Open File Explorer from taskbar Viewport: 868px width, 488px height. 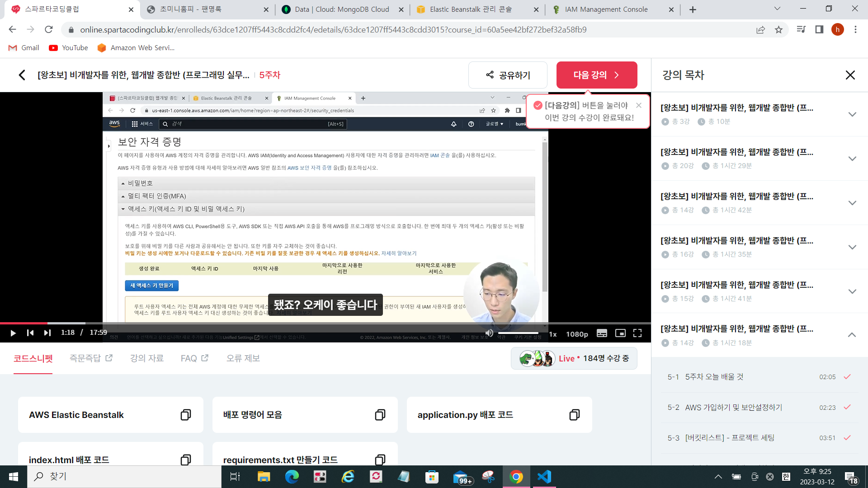[x=264, y=477]
